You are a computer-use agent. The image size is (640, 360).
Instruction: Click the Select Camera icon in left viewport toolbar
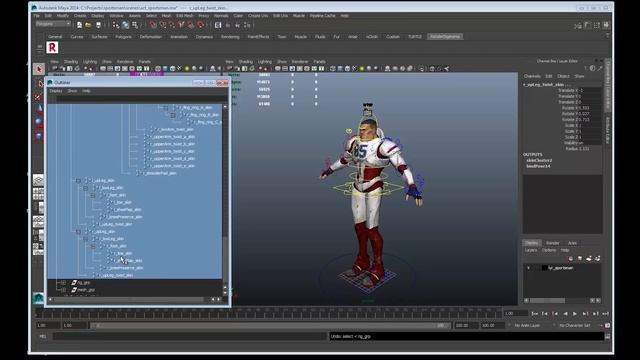click(54, 69)
